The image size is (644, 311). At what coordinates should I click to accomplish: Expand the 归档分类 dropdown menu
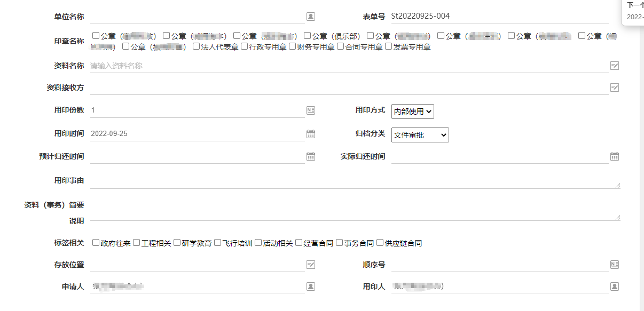tap(420, 134)
